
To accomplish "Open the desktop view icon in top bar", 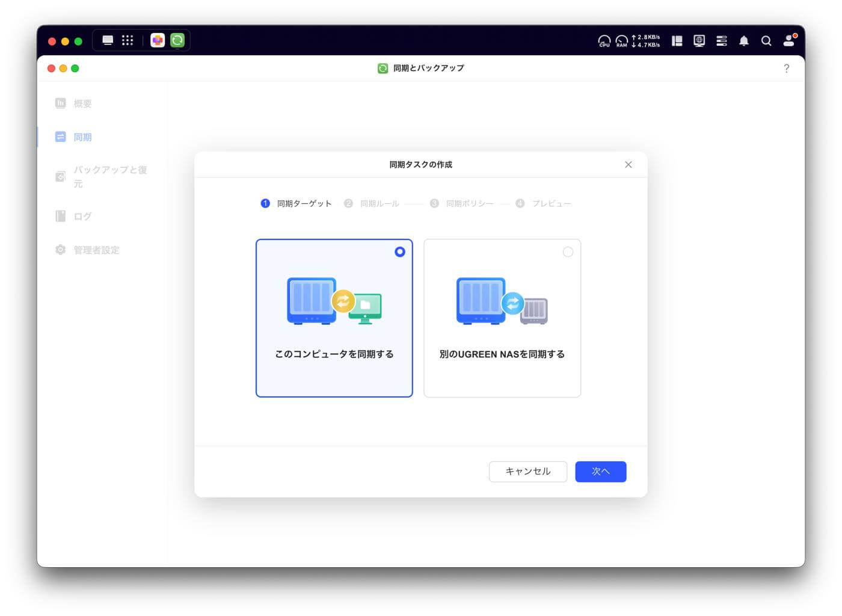I will 108,40.
